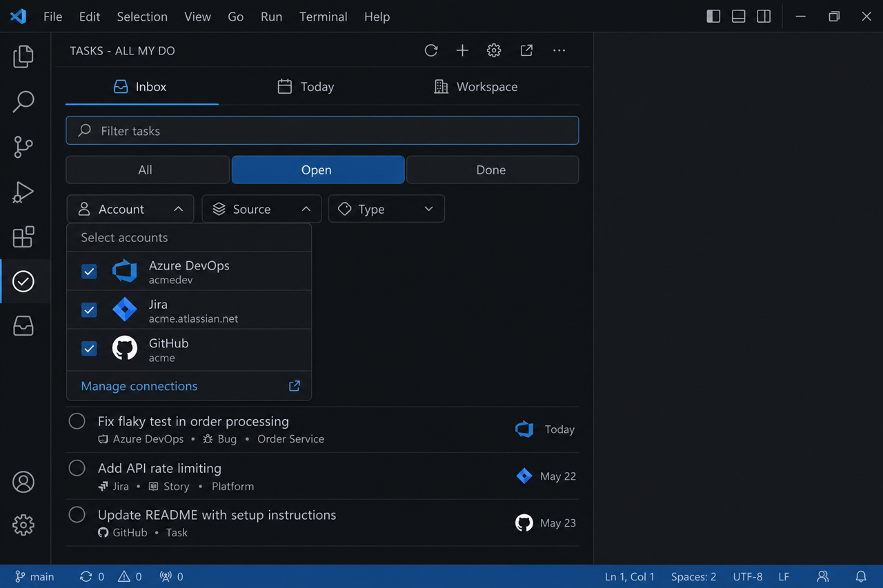
Task: Select the Done status filter
Action: point(493,170)
